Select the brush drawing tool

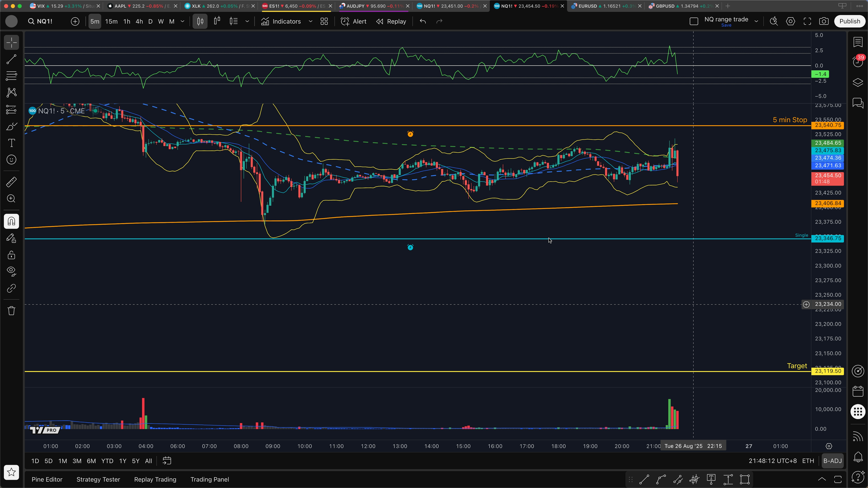coord(11,127)
